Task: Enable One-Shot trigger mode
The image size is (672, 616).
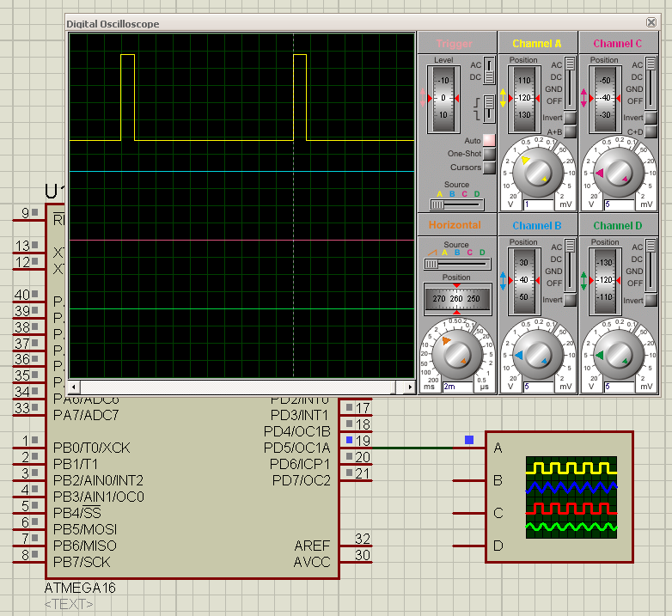Action: [489, 154]
